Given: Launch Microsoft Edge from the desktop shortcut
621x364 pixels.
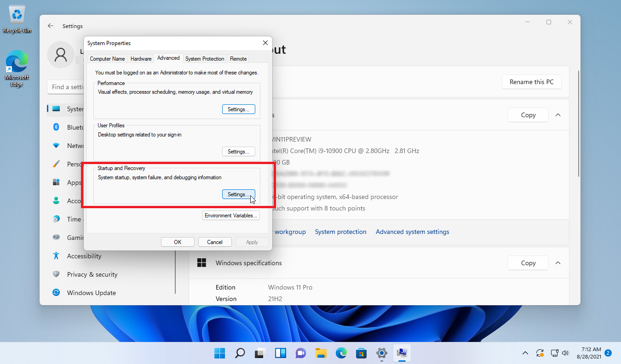Looking at the screenshot, I should pos(17,68).
